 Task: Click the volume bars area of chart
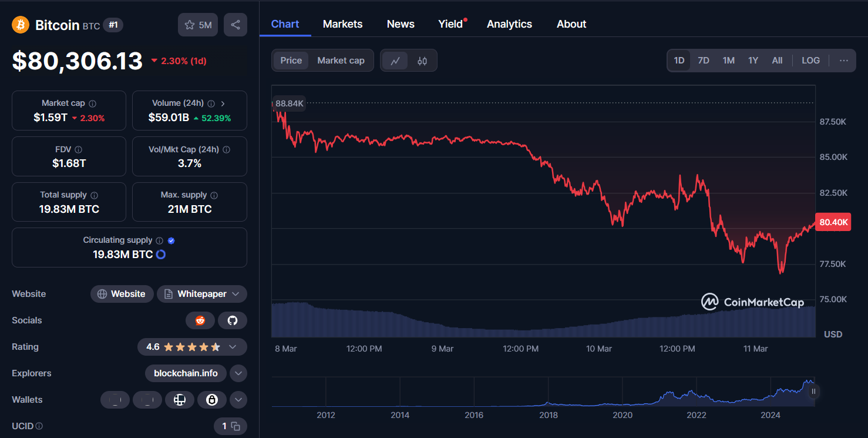(543, 320)
